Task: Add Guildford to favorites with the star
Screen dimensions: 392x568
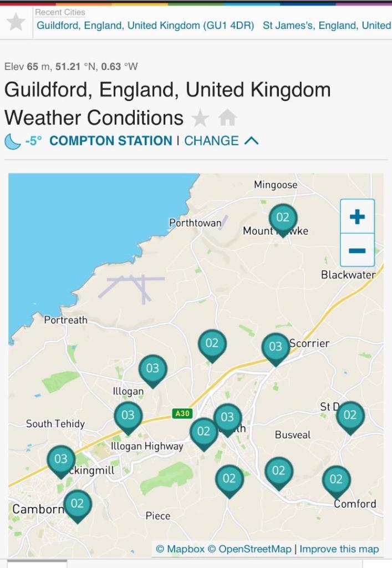Action: [200, 118]
